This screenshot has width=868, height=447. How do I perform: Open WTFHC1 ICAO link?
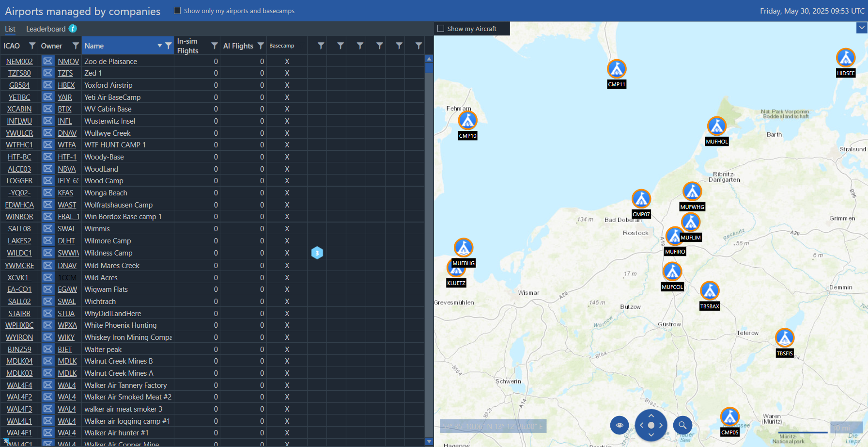point(19,145)
